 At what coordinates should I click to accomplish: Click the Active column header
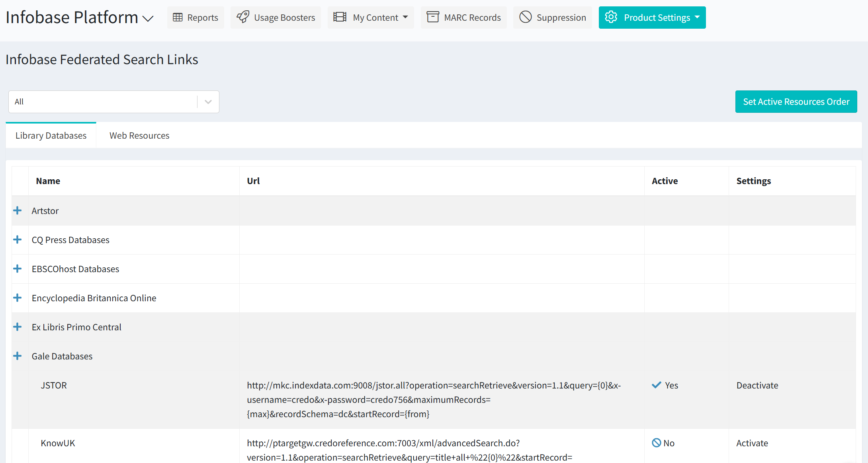665,181
